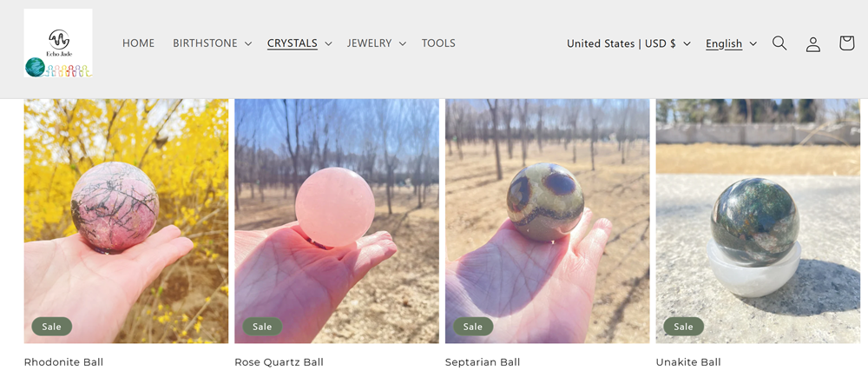Click the Rose Quartz sphere photo
Viewport: 868px width, 377px height.
(x=337, y=221)
